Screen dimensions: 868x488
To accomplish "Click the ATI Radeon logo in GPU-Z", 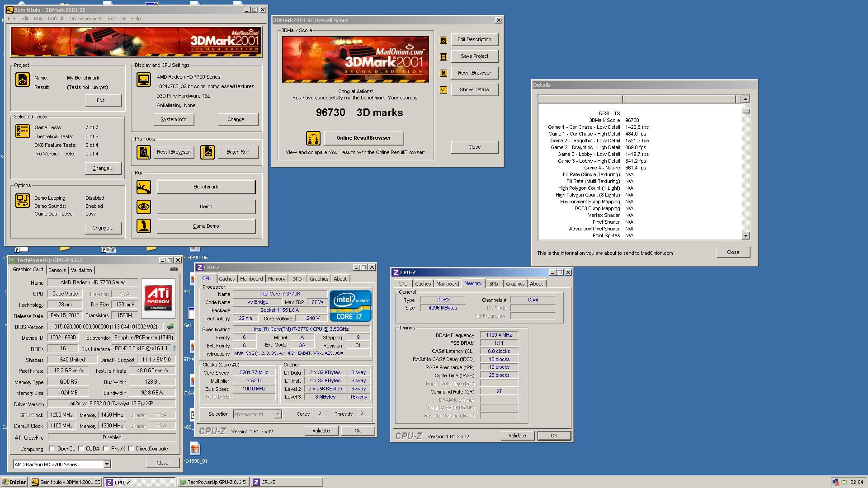I will (x=158, y=298).
